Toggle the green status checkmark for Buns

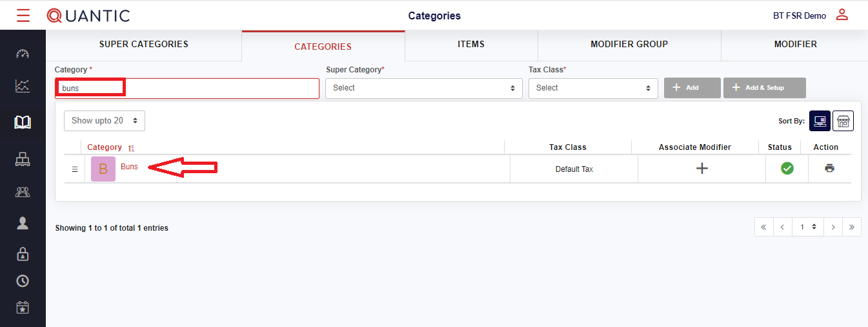coord(787,169)
